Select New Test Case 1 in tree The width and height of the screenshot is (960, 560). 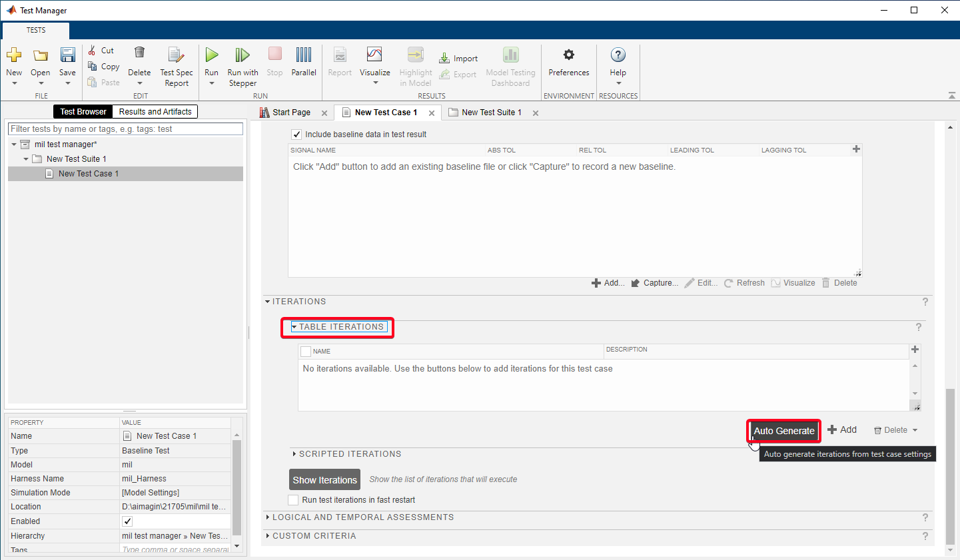pos(89,174)
